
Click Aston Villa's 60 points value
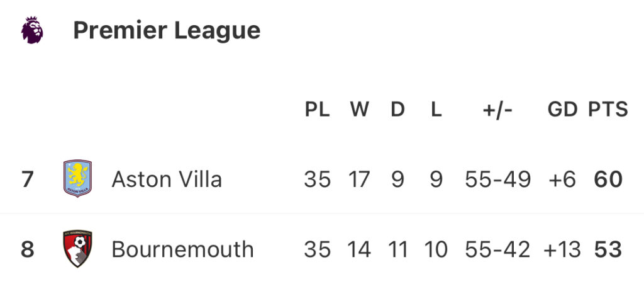pos(608,180)
